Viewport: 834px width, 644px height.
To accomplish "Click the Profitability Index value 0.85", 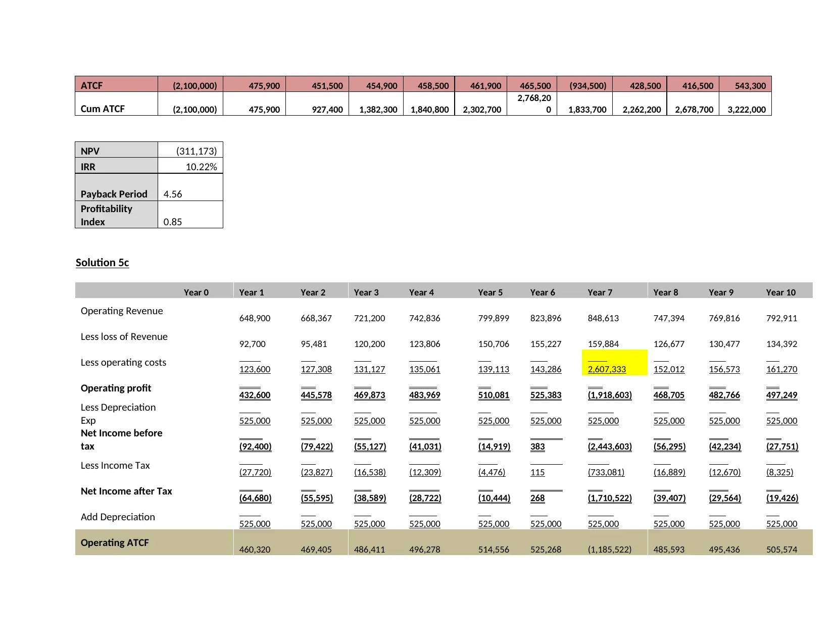I will (x=173, y=222).
